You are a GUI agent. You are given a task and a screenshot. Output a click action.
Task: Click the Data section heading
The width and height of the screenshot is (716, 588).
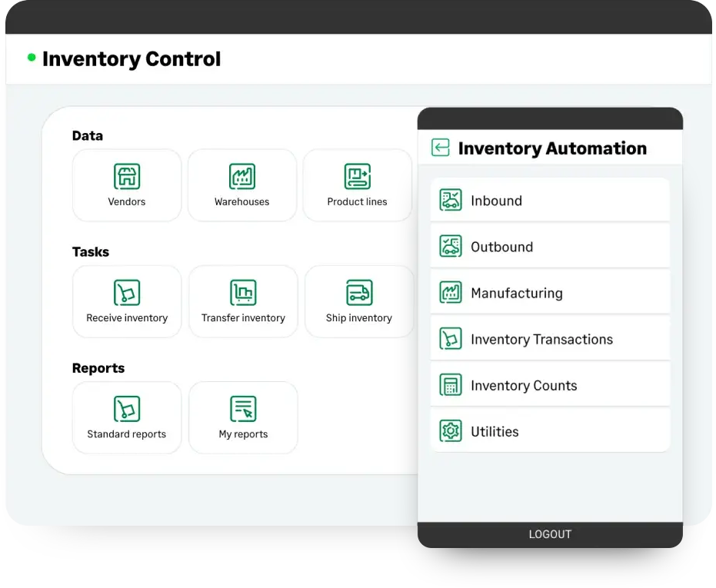pyautogui.click(x=88, y=135)
